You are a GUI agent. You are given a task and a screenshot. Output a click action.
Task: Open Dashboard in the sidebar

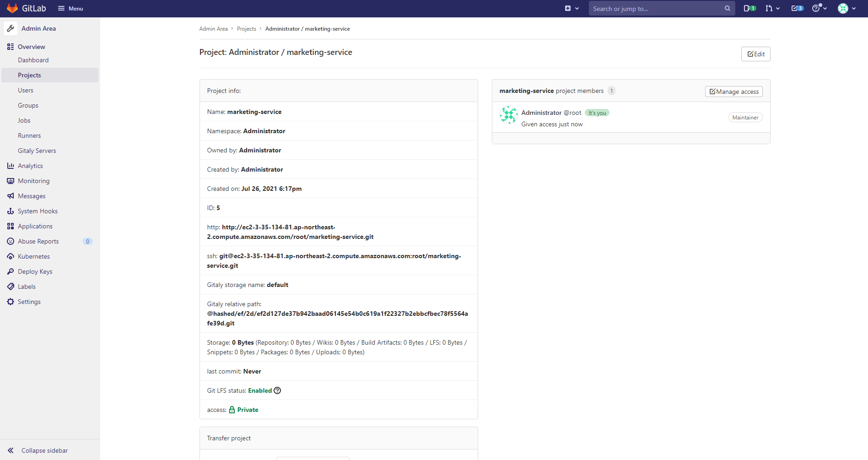click(x=33, y=60)
